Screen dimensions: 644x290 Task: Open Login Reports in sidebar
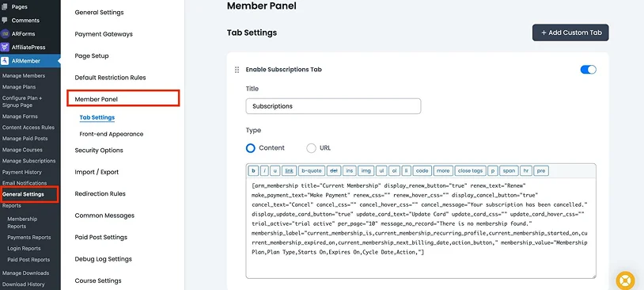(24, 249)
